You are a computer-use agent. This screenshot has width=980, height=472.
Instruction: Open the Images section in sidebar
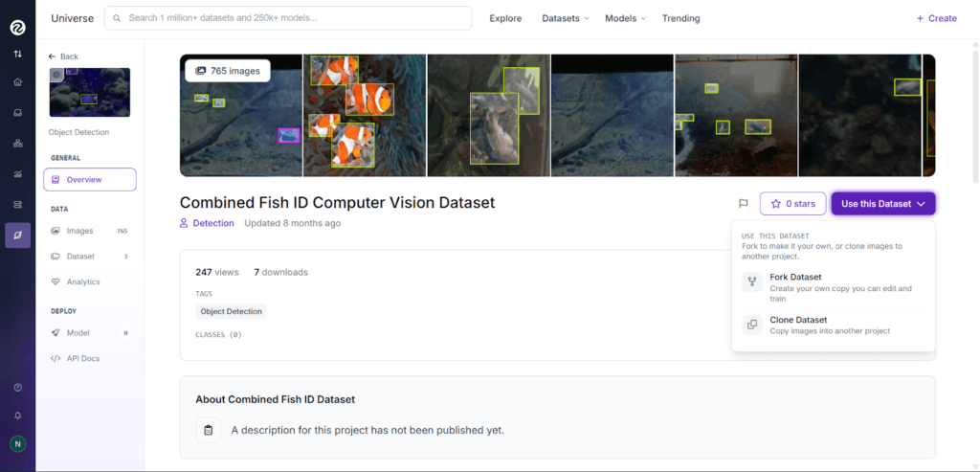click(79, 231)
